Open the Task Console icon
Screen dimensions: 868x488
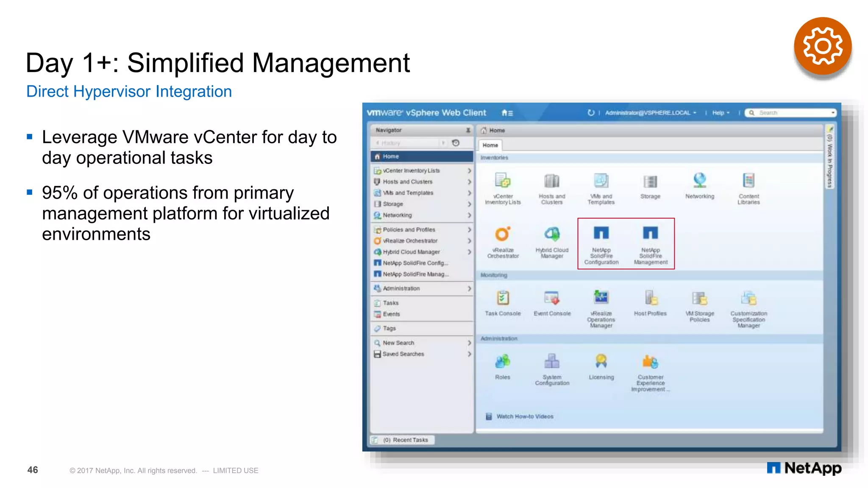[x=503, y=298]
